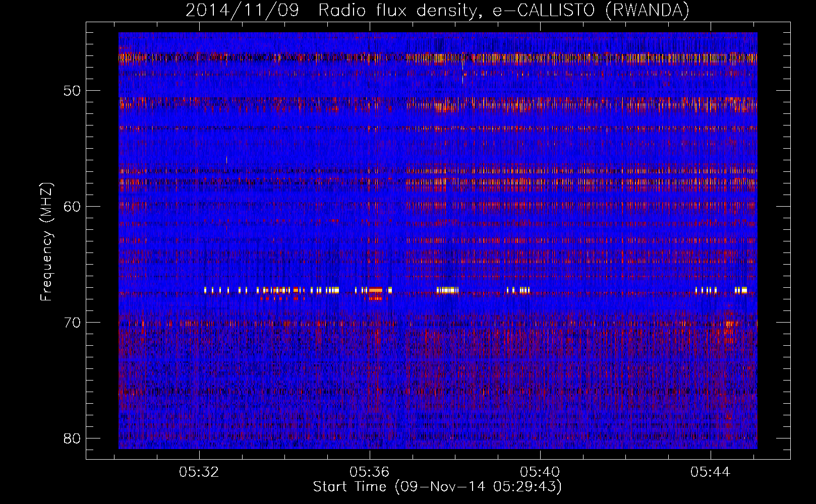Click the '05:40' time tick label
Image resolution: width=816 pixels, height=504 pixels.
point(540,472)
